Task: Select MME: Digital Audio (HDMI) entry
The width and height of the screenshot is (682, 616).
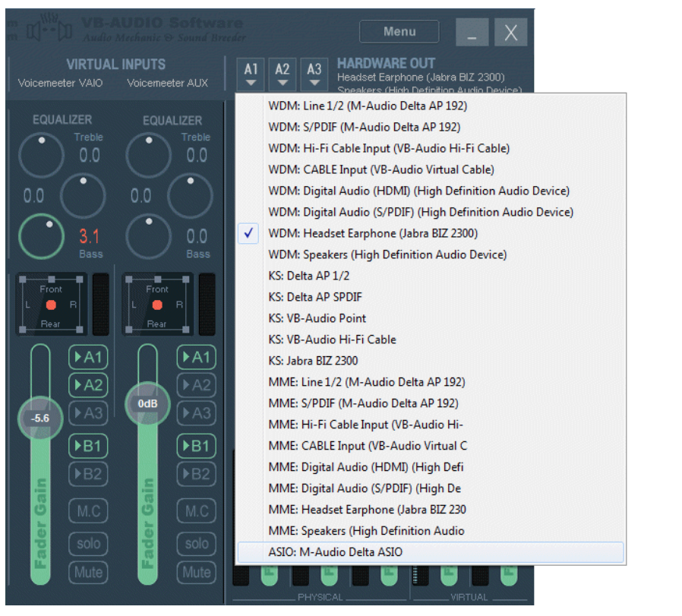Action: [431, 467]
